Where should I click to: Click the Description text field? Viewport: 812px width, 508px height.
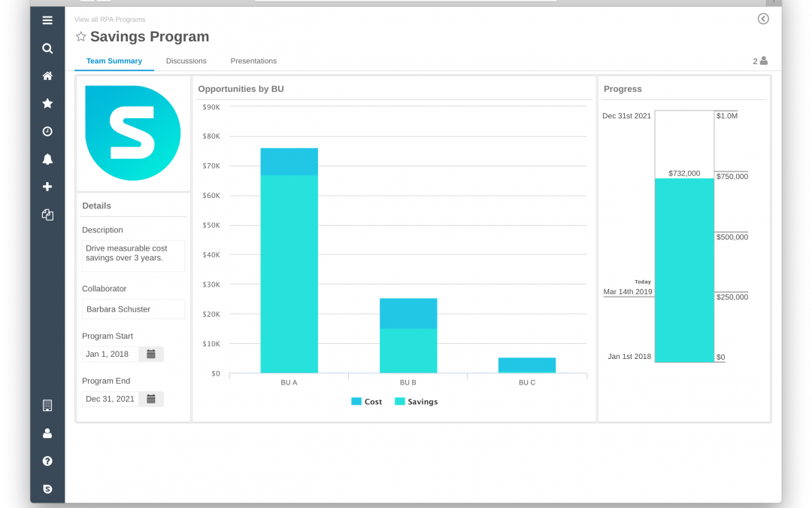click(133, 255)
